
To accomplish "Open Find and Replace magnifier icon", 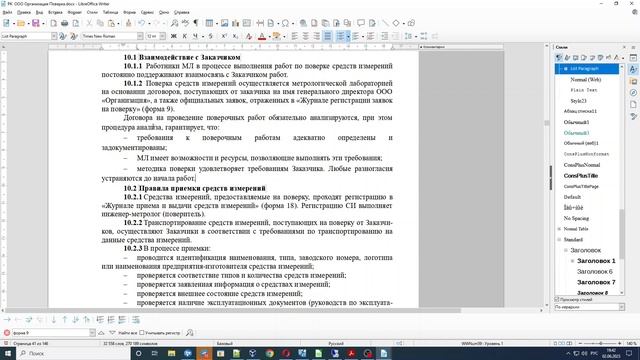I will click(174, 23).
